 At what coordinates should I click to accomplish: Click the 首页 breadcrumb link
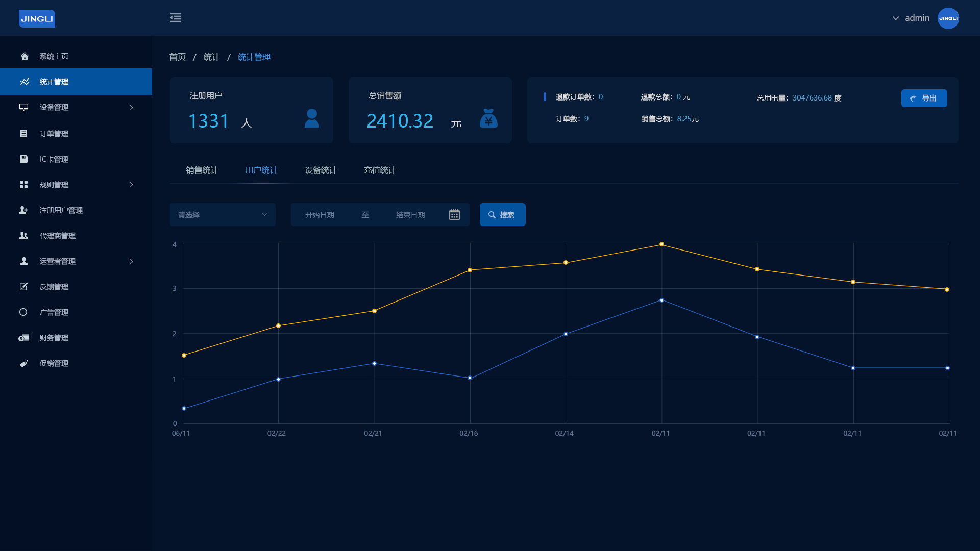(x=178, y=57)
